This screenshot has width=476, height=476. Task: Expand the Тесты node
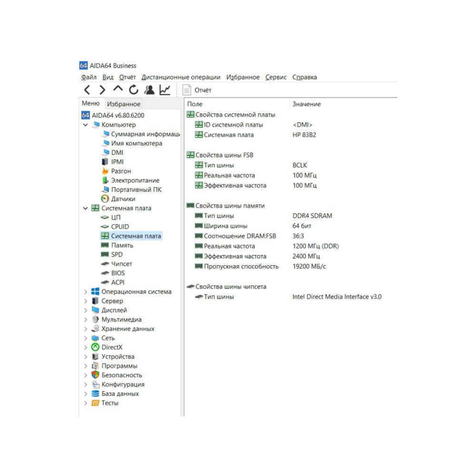[x=86, y=403]
